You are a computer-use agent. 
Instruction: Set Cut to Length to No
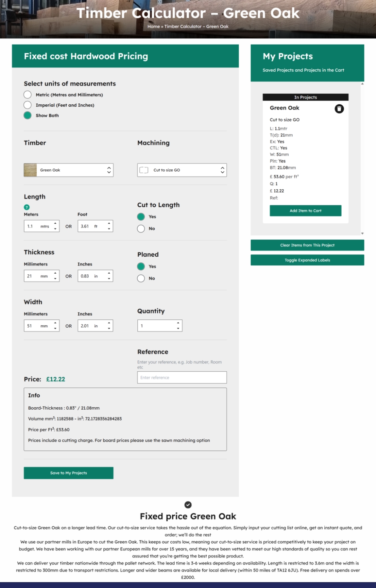click(141, 229)
